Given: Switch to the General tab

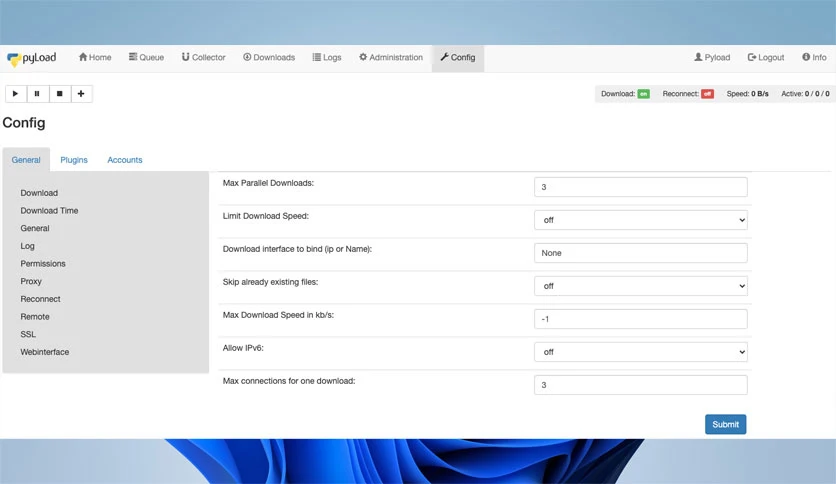Looking at the screenshot, I should [26, 160].
